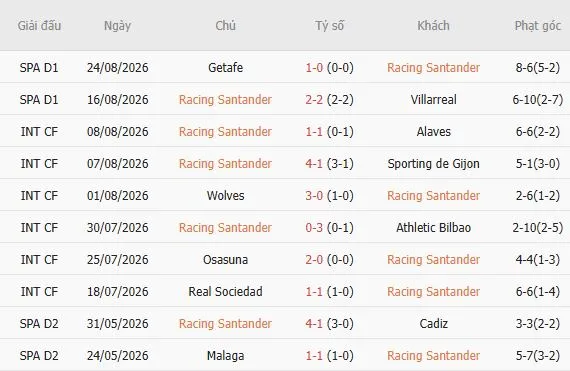The image size is (570, 371).
Task: Click the Malaga team name
Action: point(225,356)
